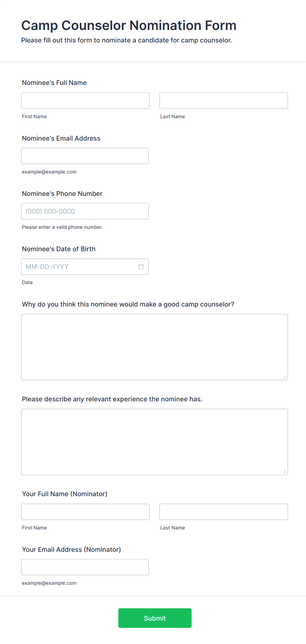Focus the nominator's Last Name field
Screen dimensions: 306x644
coord(224,512)
